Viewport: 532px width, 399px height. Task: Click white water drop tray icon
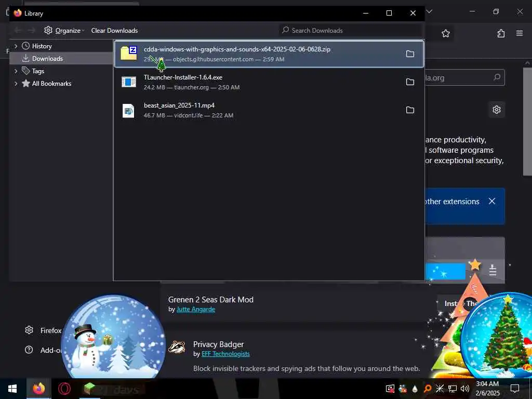pyautogui.click(x=415, y=389)
